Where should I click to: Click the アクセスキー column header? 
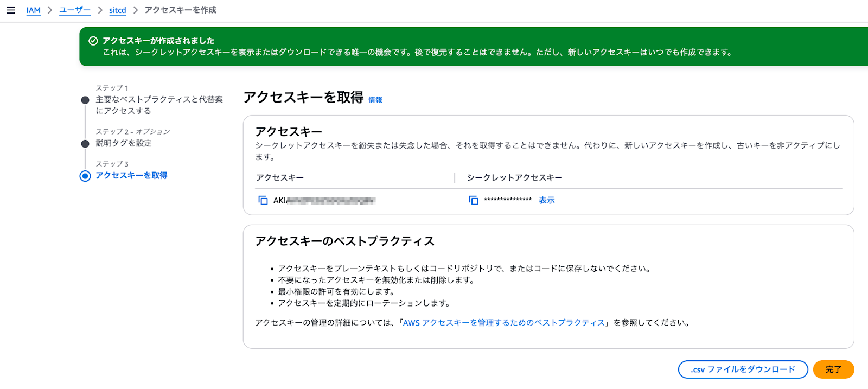click(280, 177)
